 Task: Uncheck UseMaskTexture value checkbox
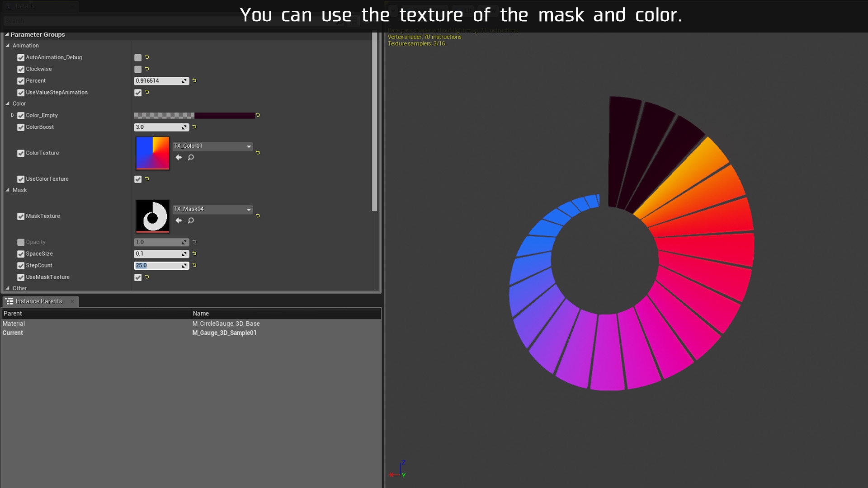(138, 277)
